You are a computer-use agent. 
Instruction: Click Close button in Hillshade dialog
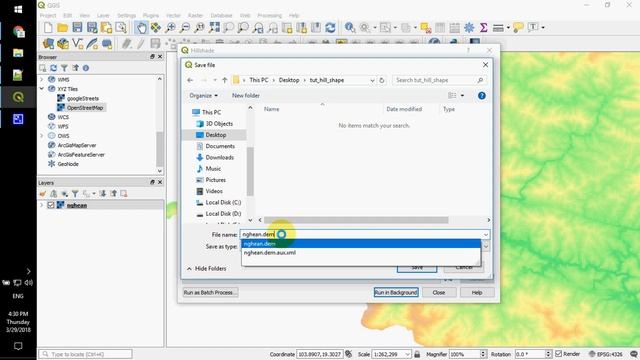(x=439, y=292)
